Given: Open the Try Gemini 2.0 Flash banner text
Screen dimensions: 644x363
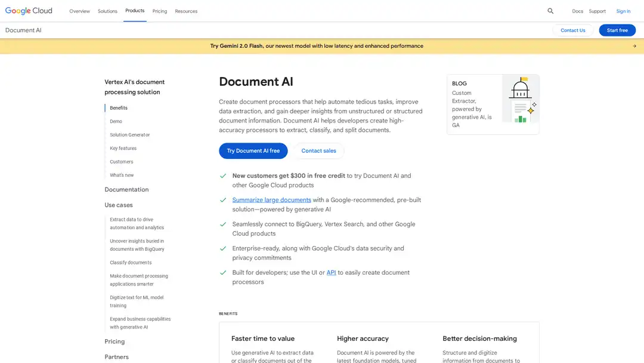Looking at the screenshot, I should (x=317, y=46).
